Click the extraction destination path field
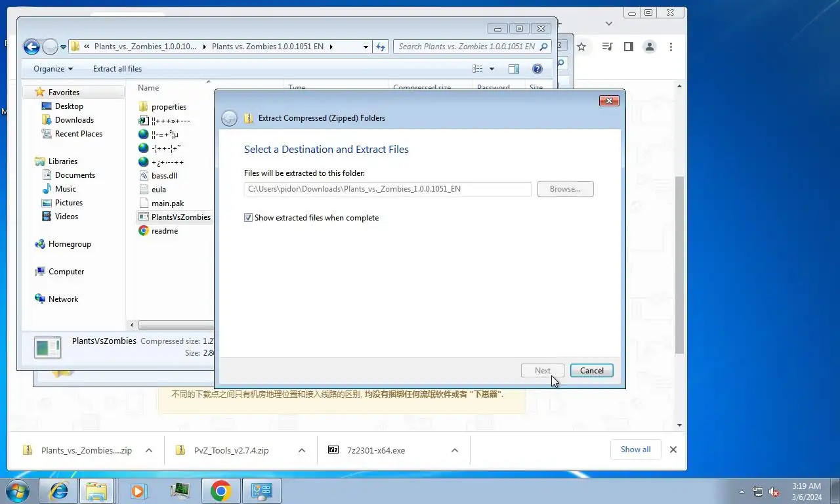840x504 pixels. (x=387, y=189)
